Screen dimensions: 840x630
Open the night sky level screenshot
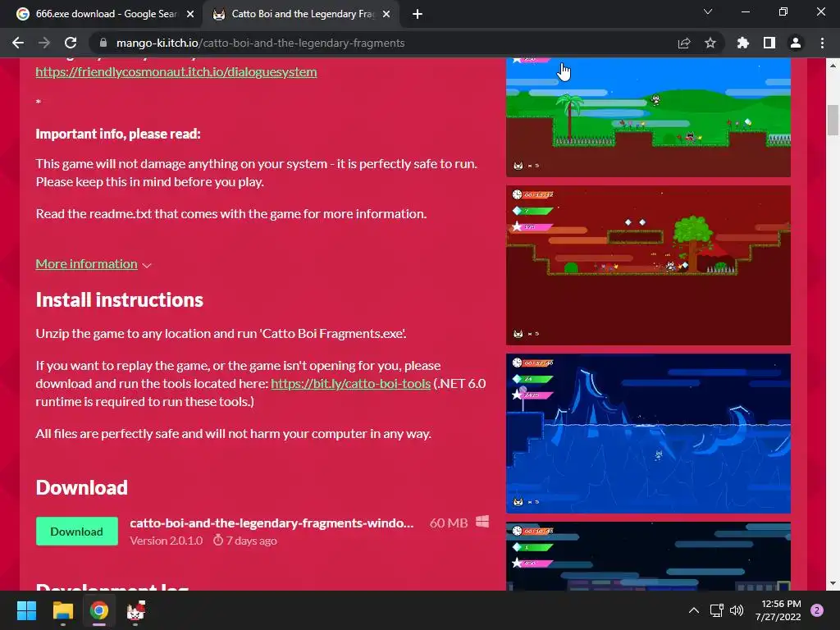pyautogui.click(x=648, y=556)
